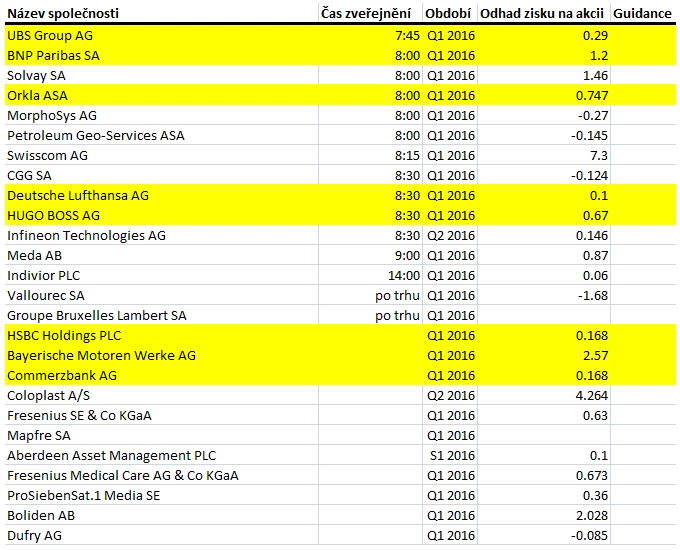This screenshot has width=680, height=550.
Task: Click the 0.63 Fresenius SE estimate
Action: pyautogui.click(x=595, y=415)
